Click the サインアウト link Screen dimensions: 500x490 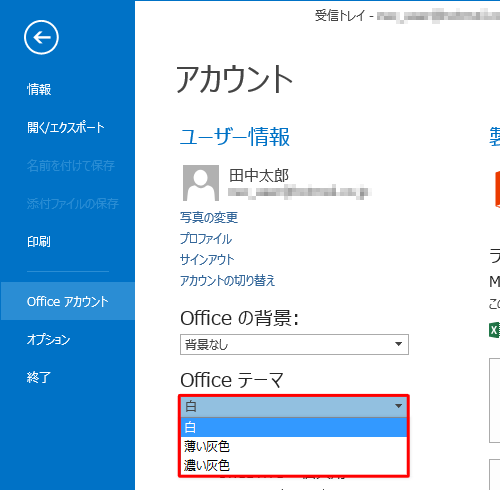[207, 260]
